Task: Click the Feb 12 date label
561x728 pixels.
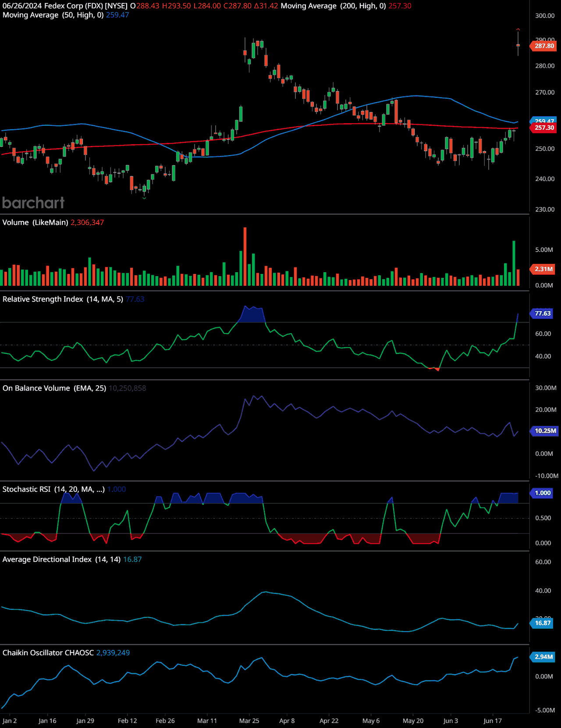Action: (x=127, y=721)
